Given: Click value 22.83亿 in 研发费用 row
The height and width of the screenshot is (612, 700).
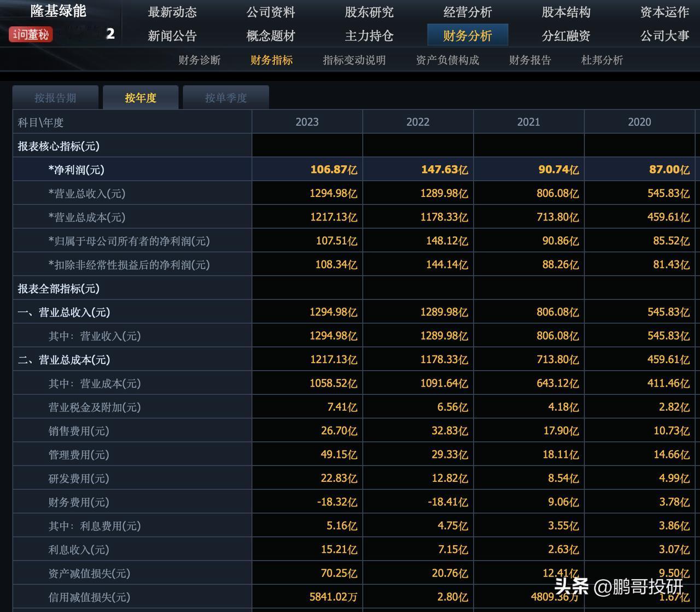Looking at the screenshot, I should pyautogui.click(x=339, y=479).
